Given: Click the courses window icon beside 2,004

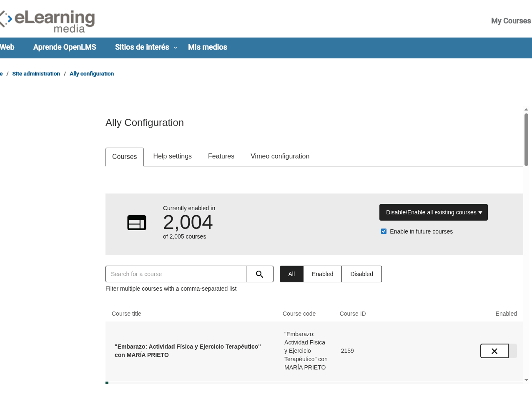Looking at the screenshot, I should pos(137,223).
